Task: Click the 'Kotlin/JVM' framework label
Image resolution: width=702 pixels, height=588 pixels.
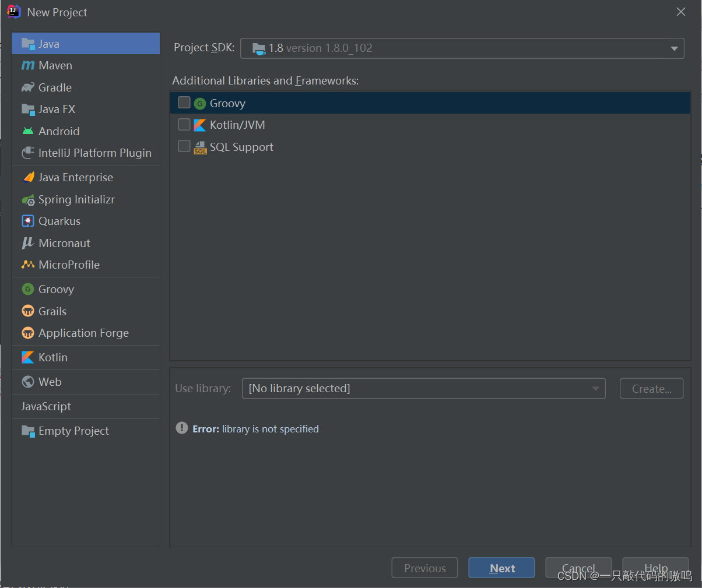Action: pos(237,125)
